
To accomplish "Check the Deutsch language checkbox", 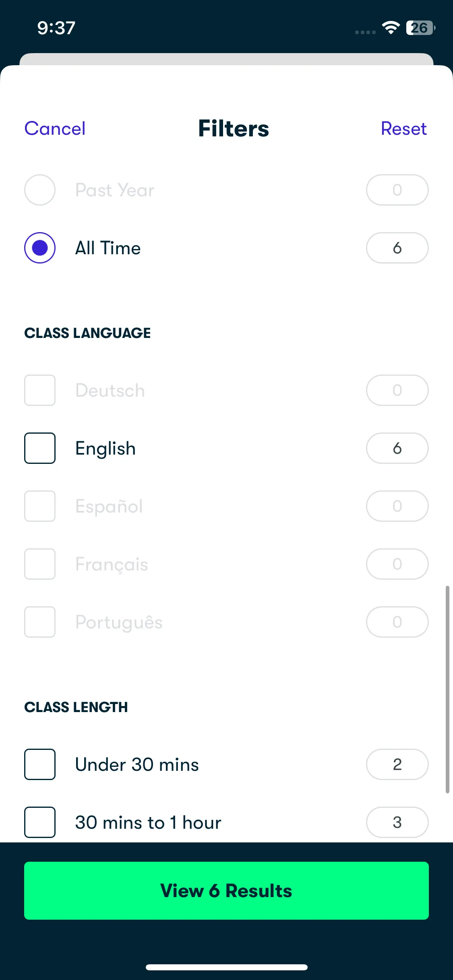I will 40,390.
